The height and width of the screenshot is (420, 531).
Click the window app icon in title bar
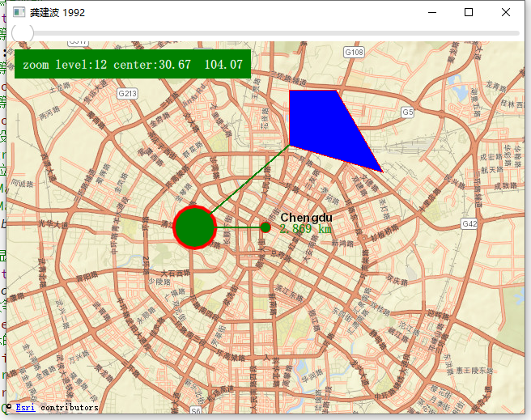pyautogui.click(x=19, y=12)
